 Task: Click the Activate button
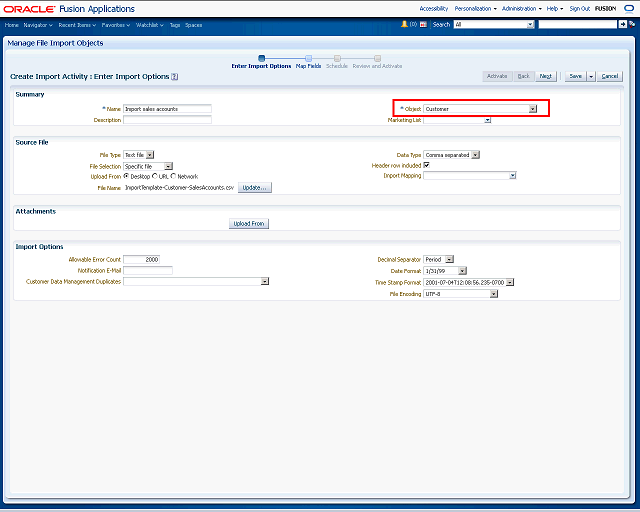coord(497,76)
